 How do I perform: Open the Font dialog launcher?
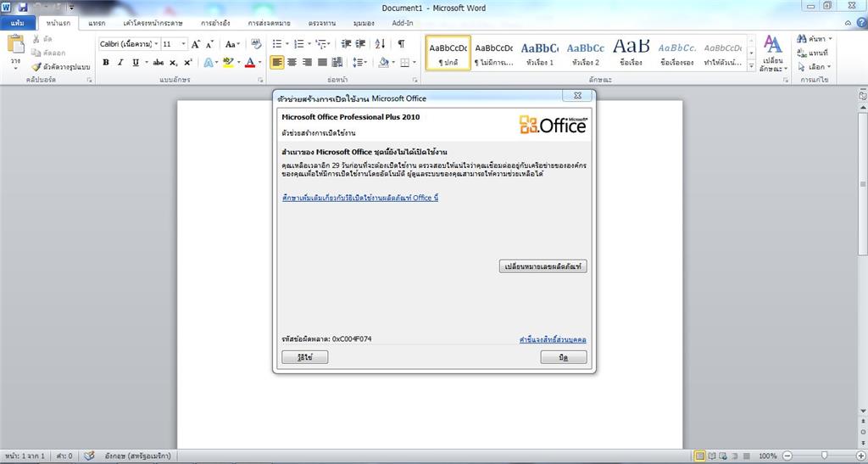pos(261,81)
